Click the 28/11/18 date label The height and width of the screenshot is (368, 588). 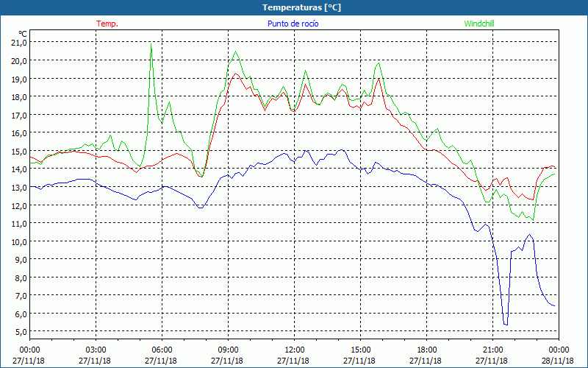(558, 361)
